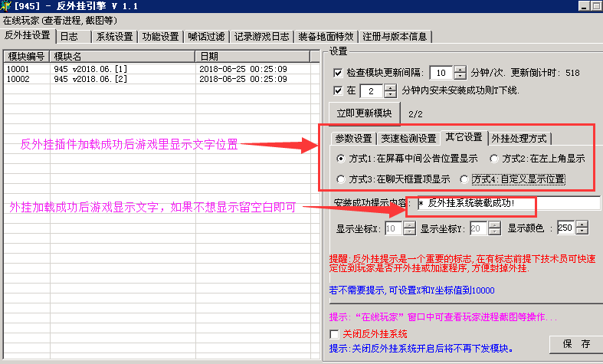Image resolution: width=603 pixels, height=364 pixels.
Task: Select module row 10002 in the list
Action: point(100,79)
